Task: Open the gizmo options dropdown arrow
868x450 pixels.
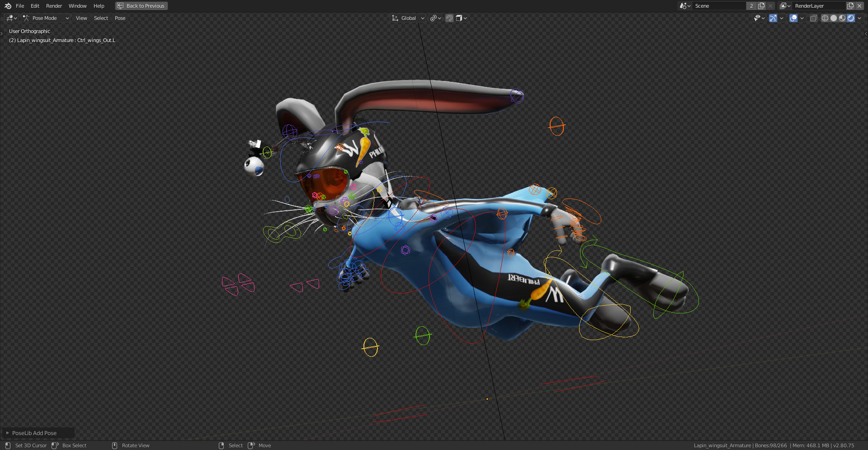Action: (x=782, y=18)
